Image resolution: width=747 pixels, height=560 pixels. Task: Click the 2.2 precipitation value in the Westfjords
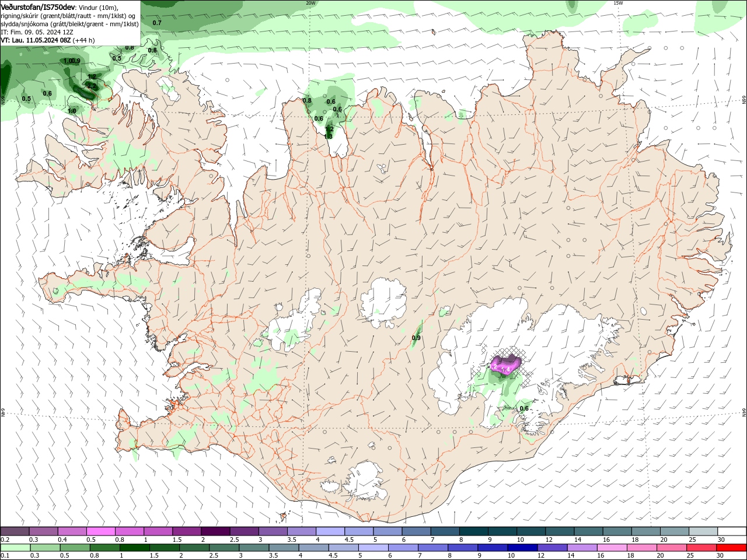[92, 86]
